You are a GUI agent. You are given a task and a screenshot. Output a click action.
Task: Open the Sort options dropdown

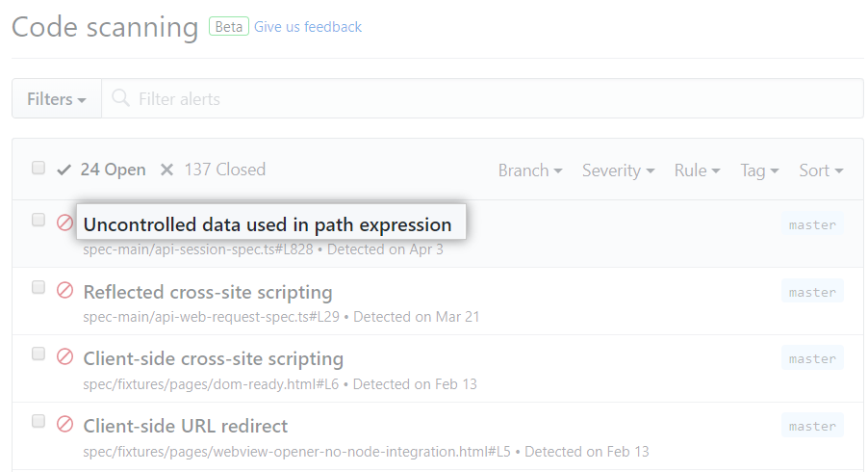coord(821,170)
